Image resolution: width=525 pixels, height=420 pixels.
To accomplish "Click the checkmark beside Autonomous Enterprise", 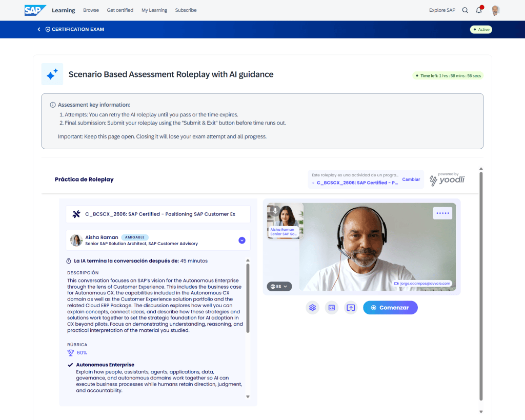I will pyautogui.click(x=70, y=365).
